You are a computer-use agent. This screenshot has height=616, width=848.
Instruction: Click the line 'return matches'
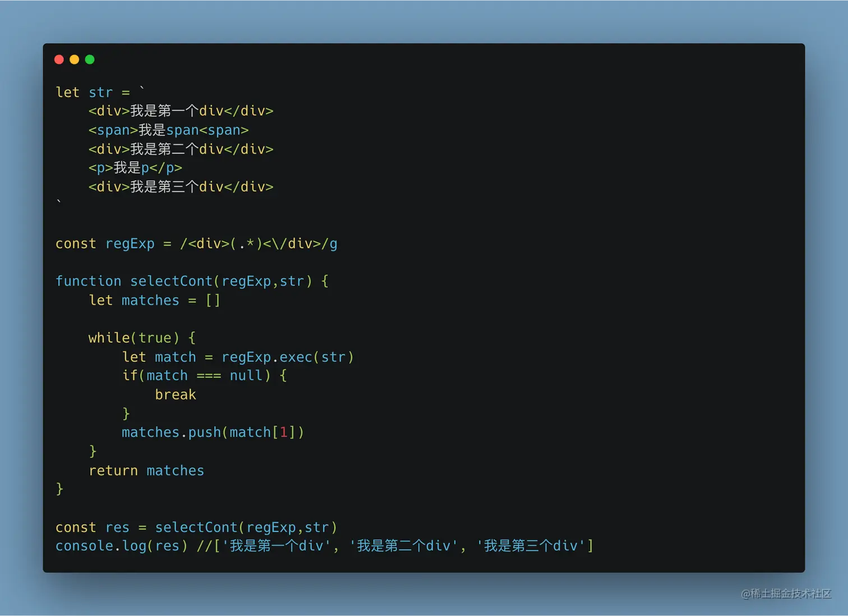click(146, 470)
